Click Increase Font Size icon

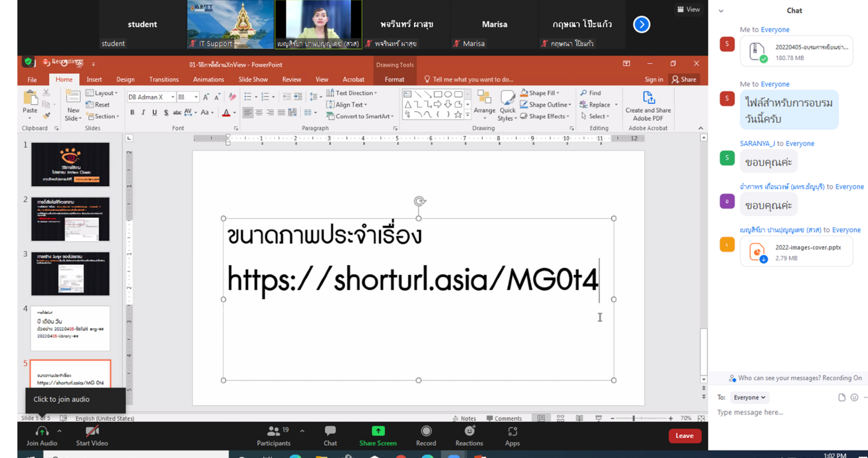(x=206, y=97)
